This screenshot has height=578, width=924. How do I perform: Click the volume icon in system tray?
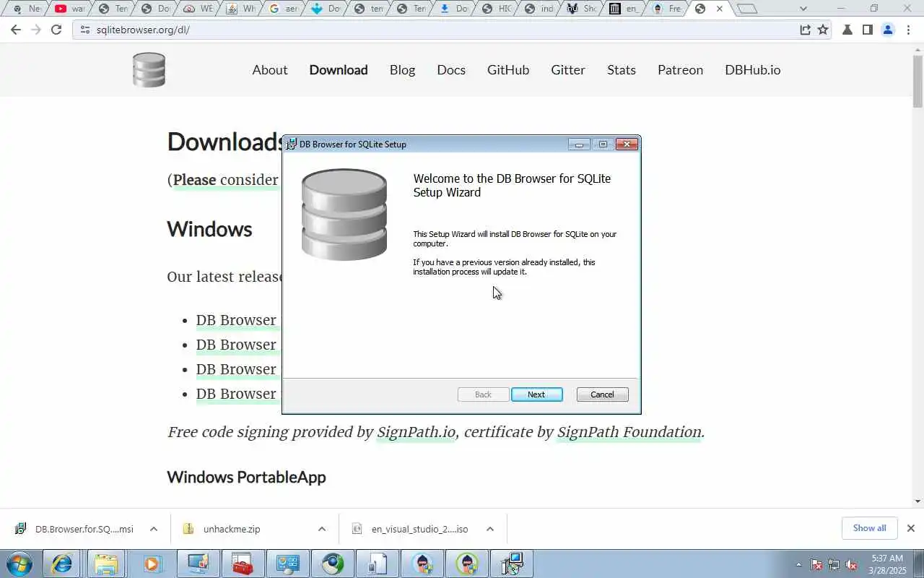[852, 564]
